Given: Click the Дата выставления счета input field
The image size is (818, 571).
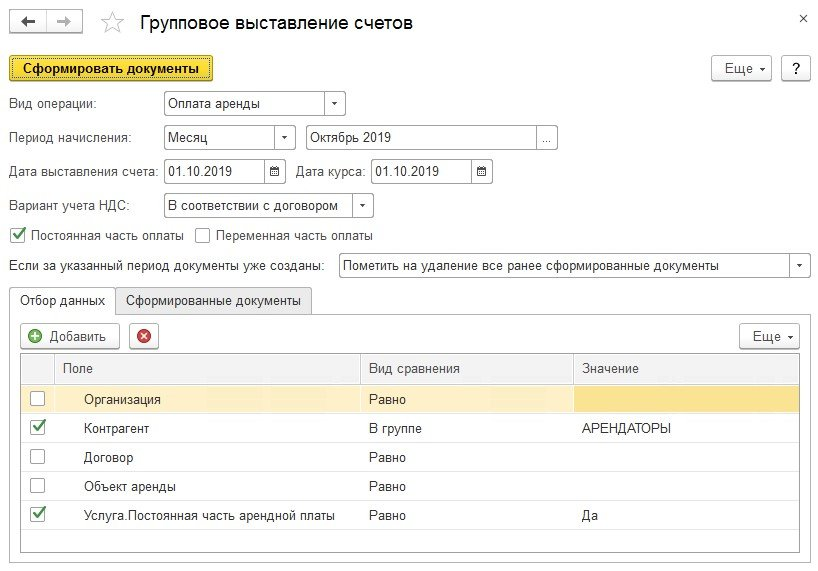Looking at the screenshot, I should (x=214, y=172).
